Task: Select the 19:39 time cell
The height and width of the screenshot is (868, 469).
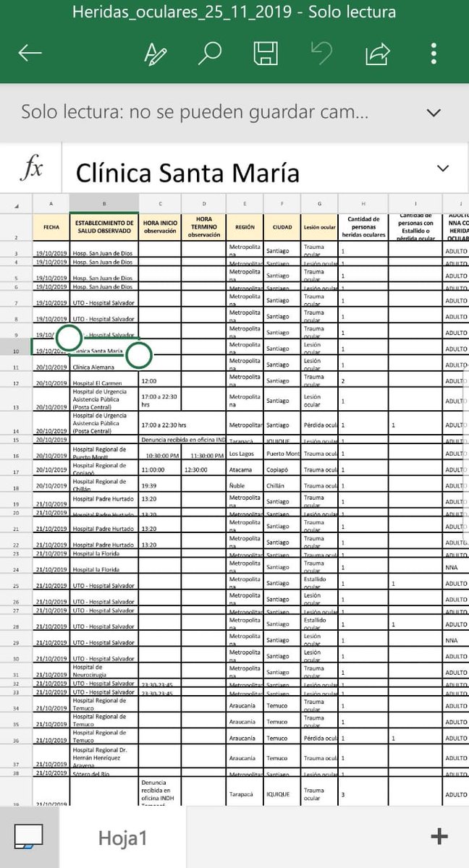Action: (x=160, y=485)
